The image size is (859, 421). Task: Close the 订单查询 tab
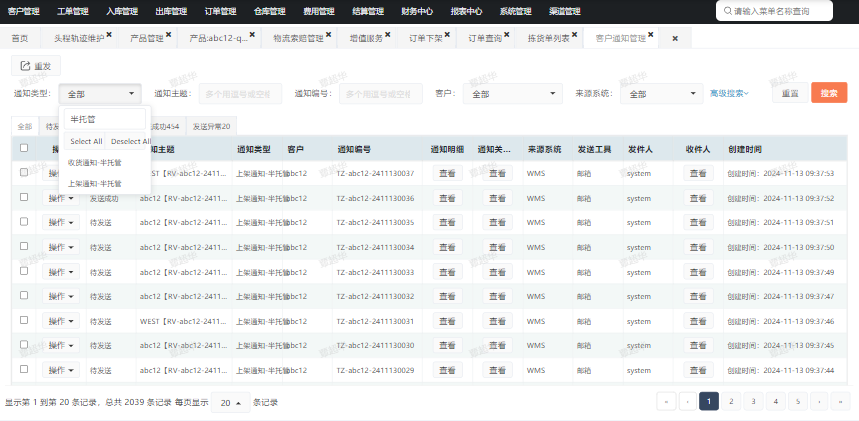click(x=507, y=35)
